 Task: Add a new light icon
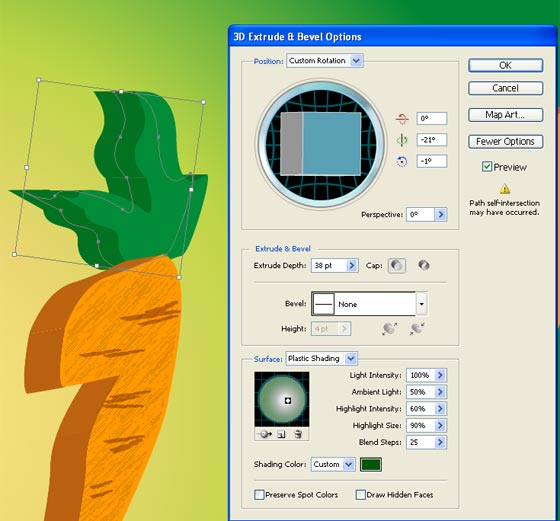(281, 434)
